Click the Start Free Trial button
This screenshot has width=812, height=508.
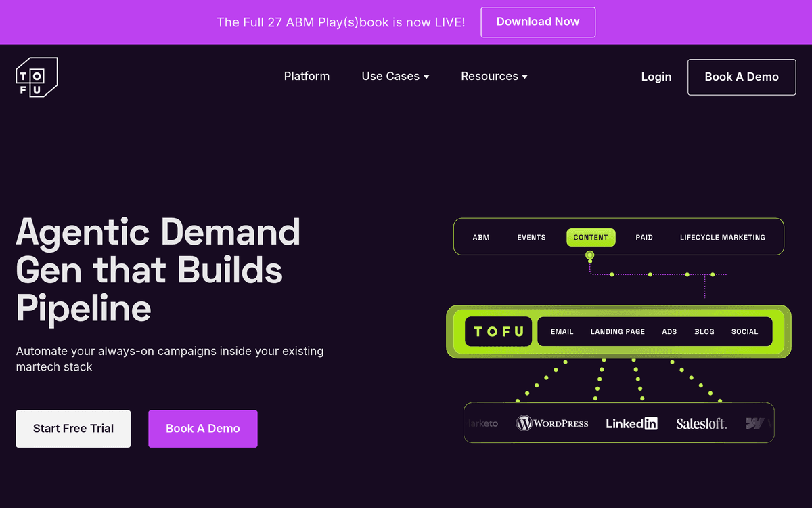click(x=73, y=429)
